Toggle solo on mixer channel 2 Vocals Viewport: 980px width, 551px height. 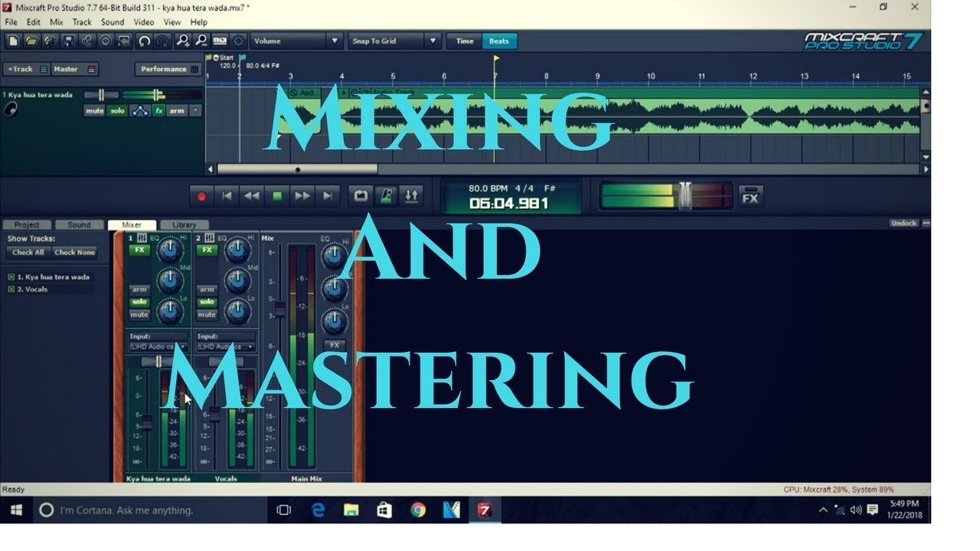[x=207, y=302]
